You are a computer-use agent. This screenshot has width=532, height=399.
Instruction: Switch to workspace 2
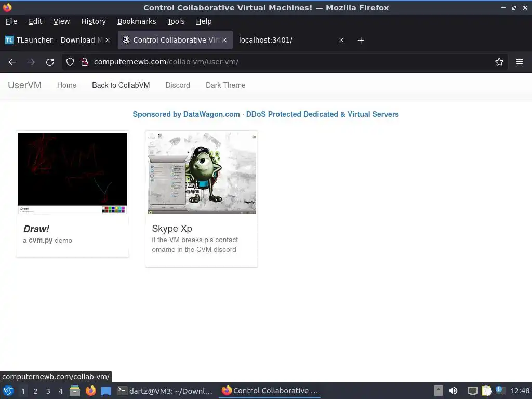[x=36, y=391]
